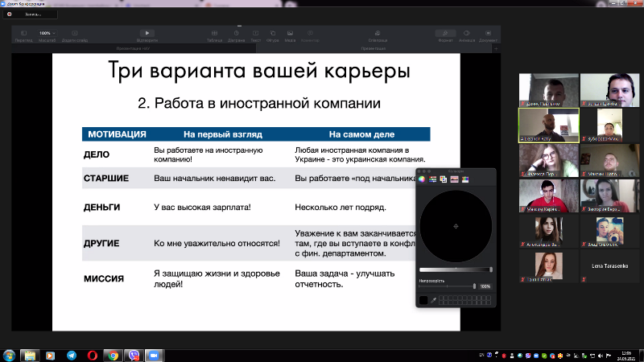The width and height of the screenshot is (644, 362).
Task: Select the highlighted active speaker video thumbnail
Action: pyautogui.click(x=549, y=125)
